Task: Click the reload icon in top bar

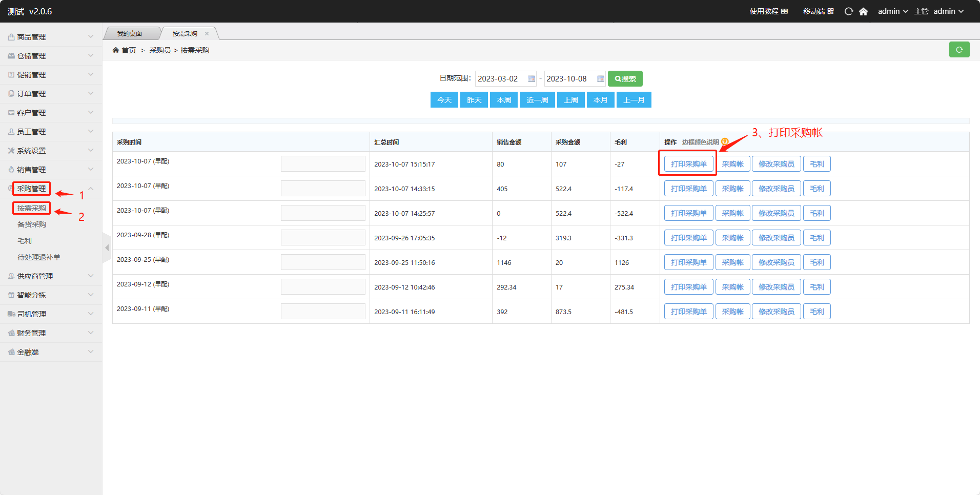Action: click(x=849, y=11)
